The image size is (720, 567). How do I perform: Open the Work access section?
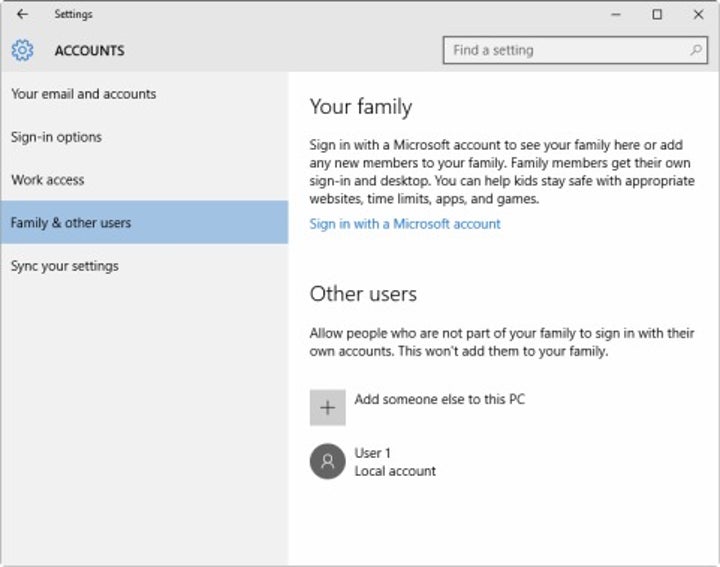[48, 180]
